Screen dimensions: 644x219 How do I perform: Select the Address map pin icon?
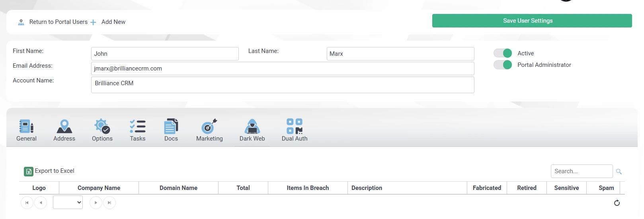(64, 127)
